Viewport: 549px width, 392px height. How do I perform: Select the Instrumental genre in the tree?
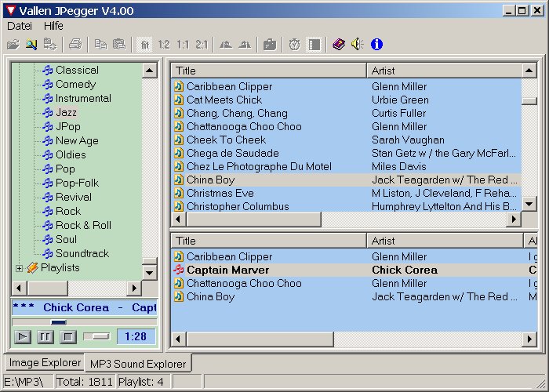click(83, 98)
